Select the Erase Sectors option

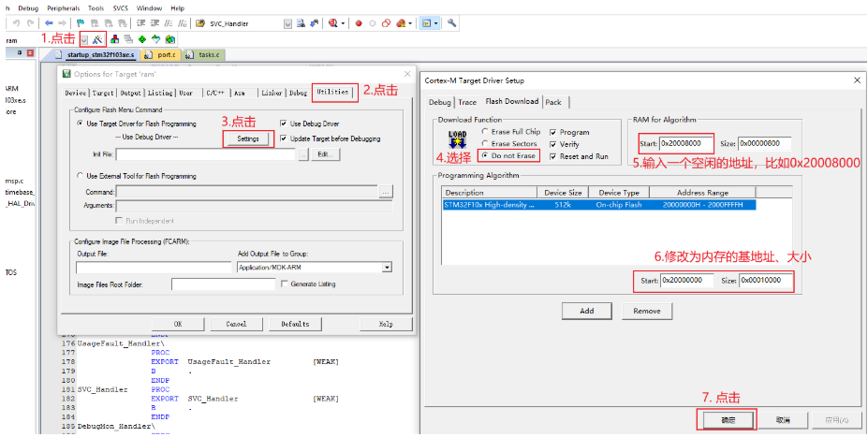[x=508, y=144]
